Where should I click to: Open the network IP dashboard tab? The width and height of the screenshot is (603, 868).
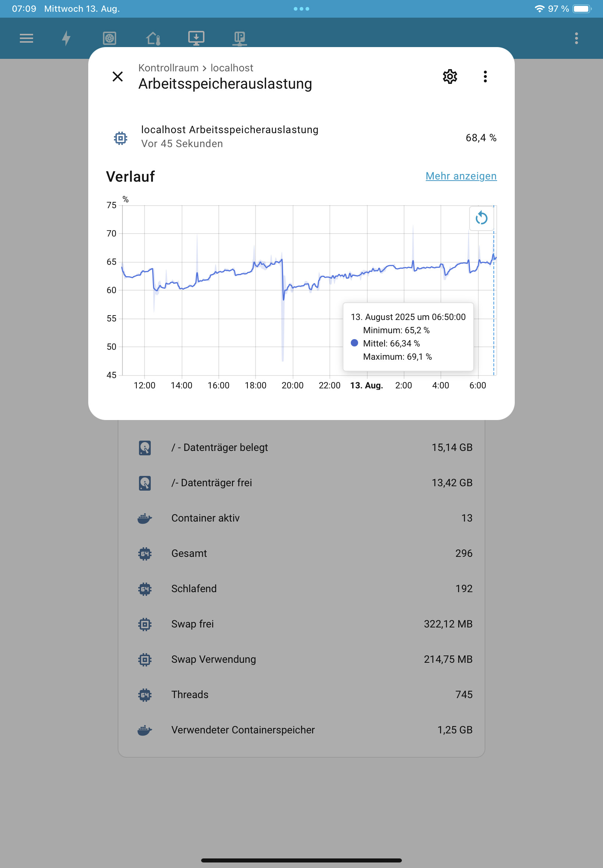239,38
